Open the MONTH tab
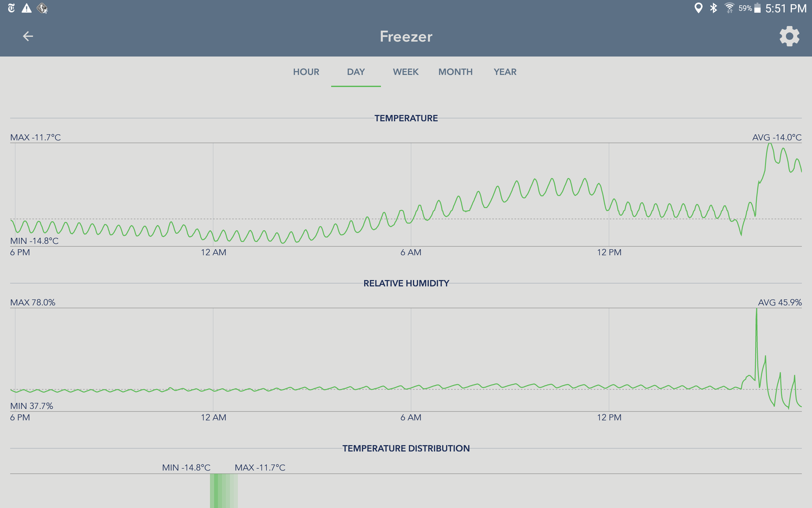Viewport: 812px width, 508px height. point(455,72)
